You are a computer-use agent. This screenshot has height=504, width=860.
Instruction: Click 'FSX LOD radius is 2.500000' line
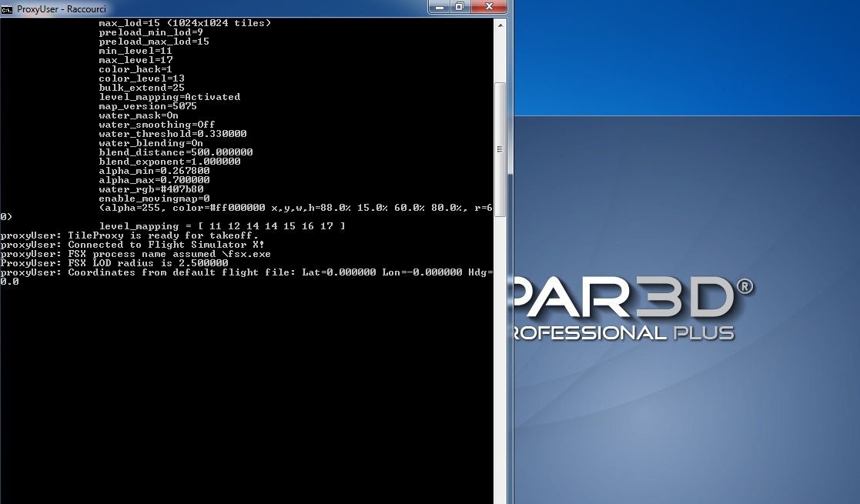[x=114, y=263]
